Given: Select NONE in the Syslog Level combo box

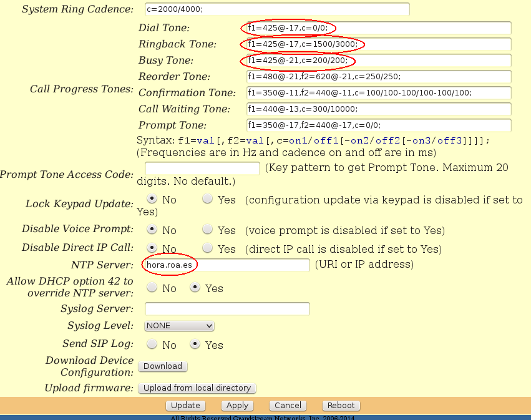Looking at the screenshot, I should (x=178, y=325).
